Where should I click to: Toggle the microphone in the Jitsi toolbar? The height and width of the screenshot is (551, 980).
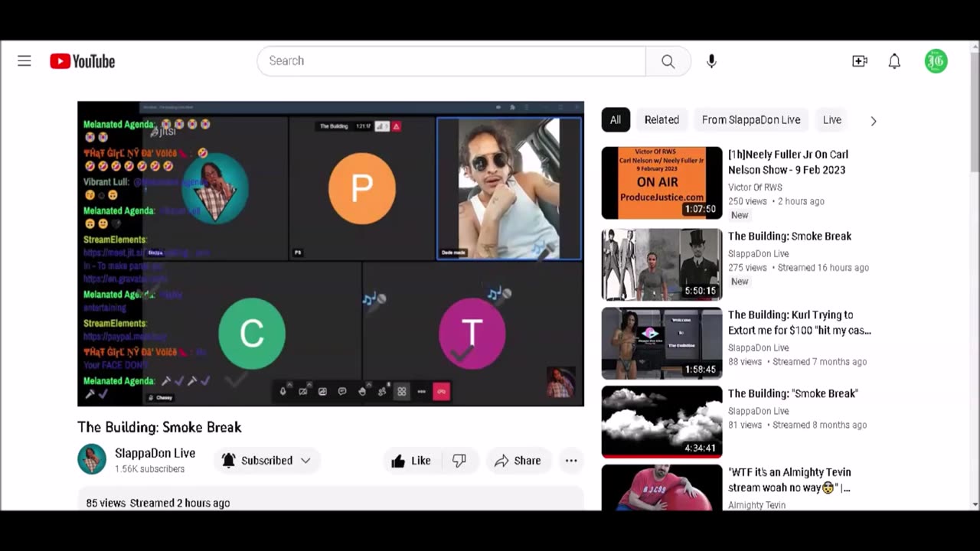283,392
